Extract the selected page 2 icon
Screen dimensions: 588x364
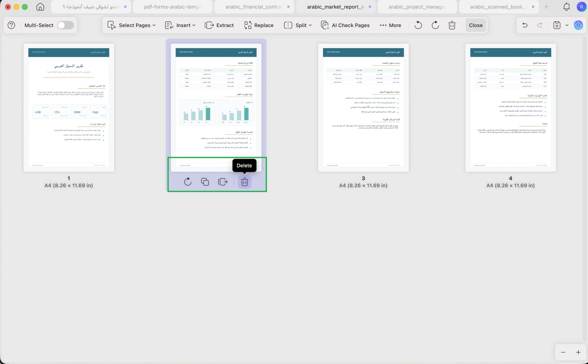tap(223, 182)
